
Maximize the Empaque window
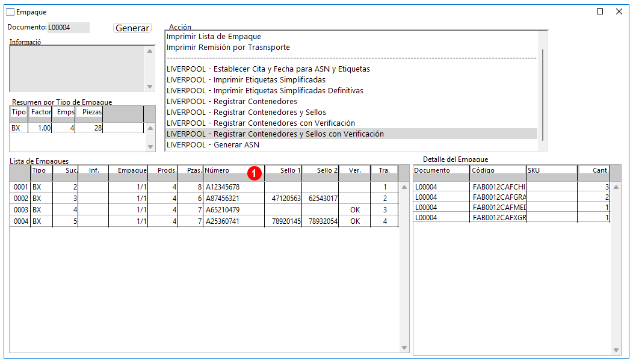600,11
